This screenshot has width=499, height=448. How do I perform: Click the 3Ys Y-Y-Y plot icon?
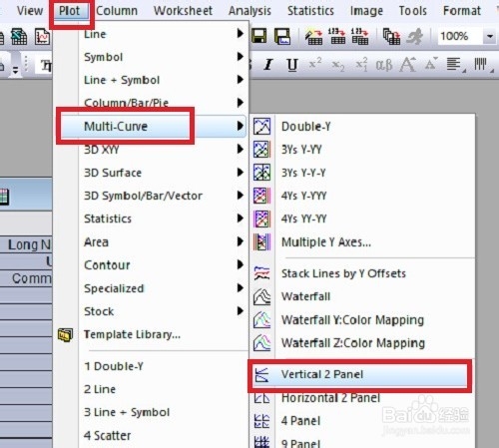click(261, 173)
